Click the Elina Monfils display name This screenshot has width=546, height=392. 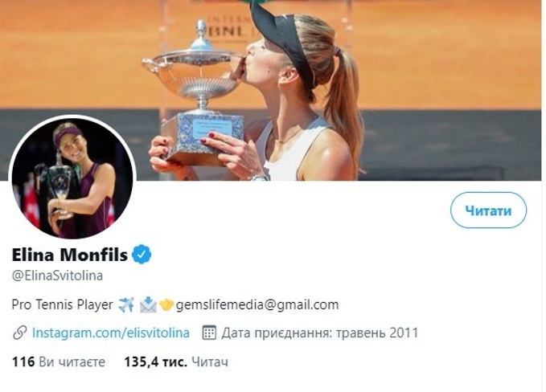click(69, 255)
